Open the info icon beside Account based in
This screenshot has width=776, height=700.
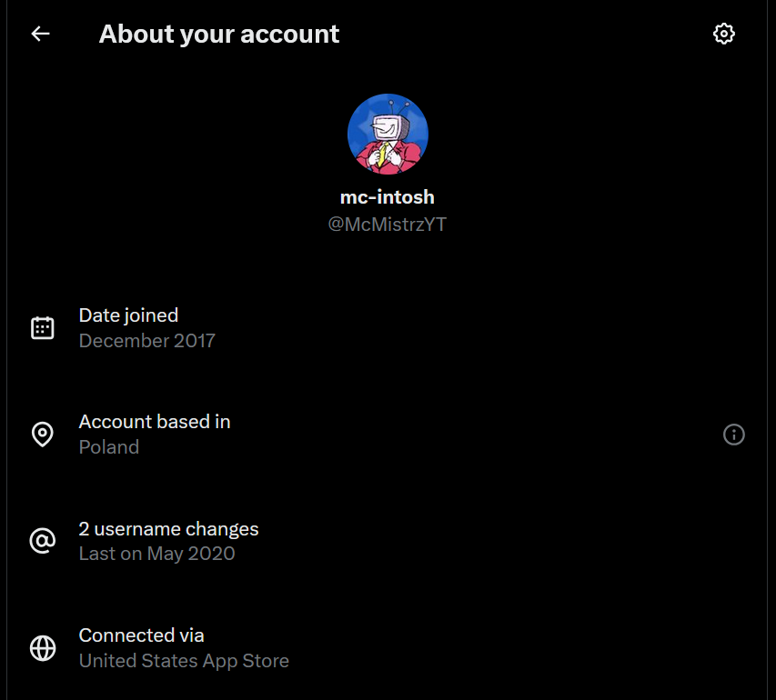click(x=734, y=435)
